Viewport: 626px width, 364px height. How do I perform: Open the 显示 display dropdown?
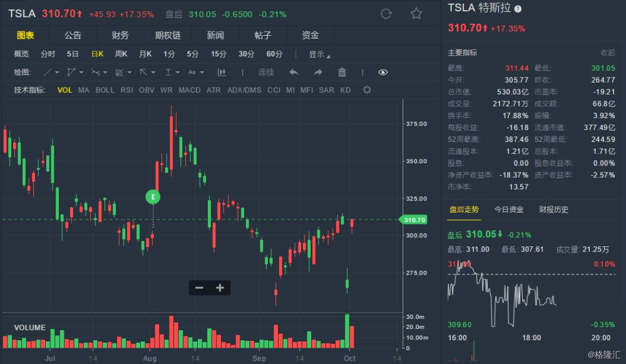319,54
